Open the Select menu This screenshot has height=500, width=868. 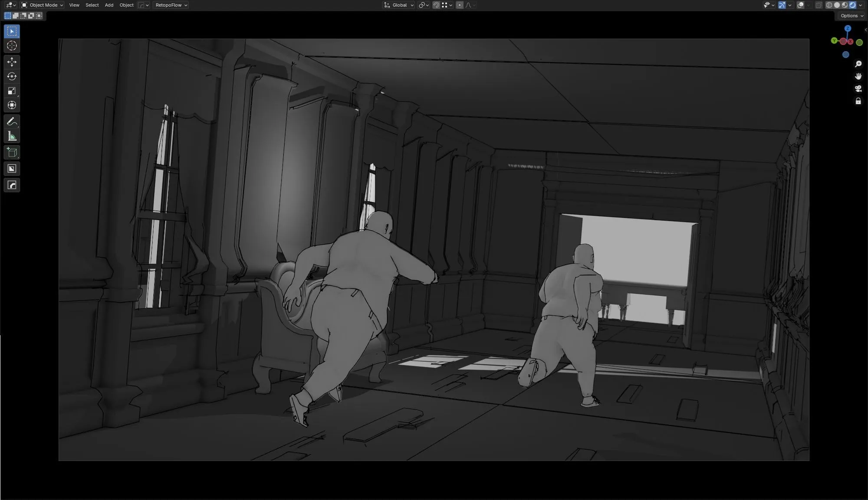pos(92,5)
